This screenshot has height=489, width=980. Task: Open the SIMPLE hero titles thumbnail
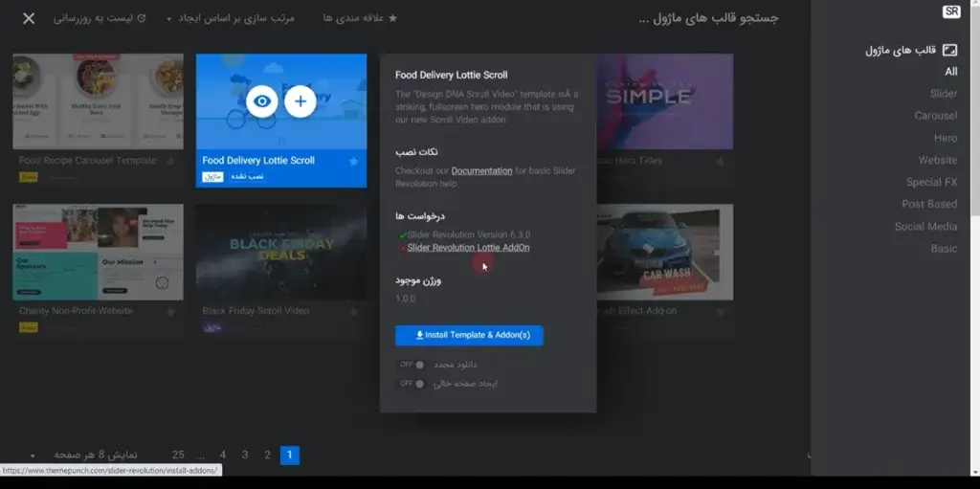[665, 101]
